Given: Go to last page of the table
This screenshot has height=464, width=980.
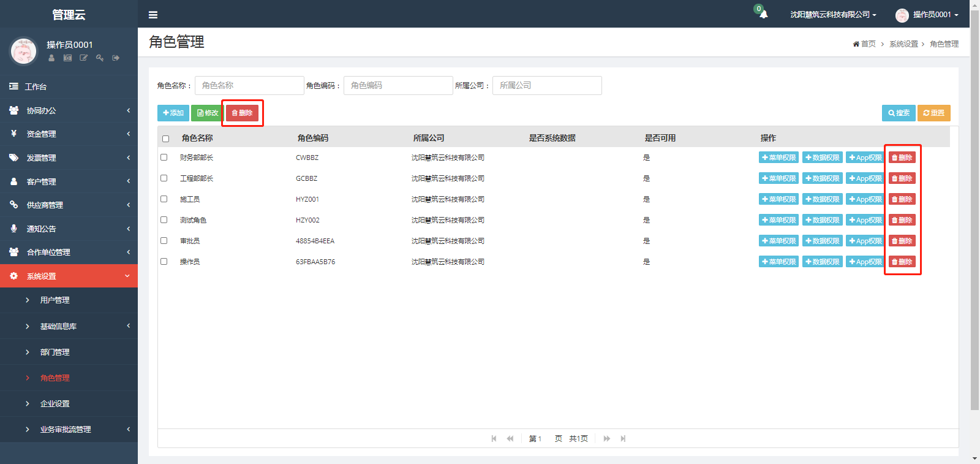Looking at the screenshot, I should 623,438.
